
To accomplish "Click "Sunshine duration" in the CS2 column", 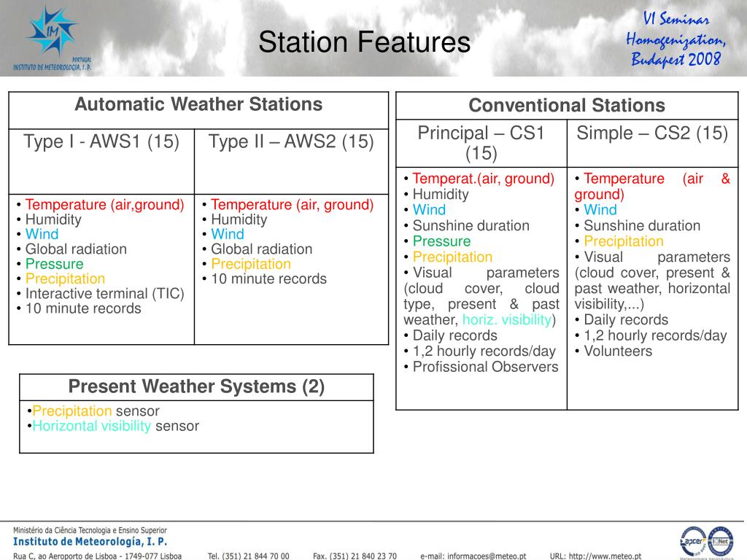I will pos(642,226).
